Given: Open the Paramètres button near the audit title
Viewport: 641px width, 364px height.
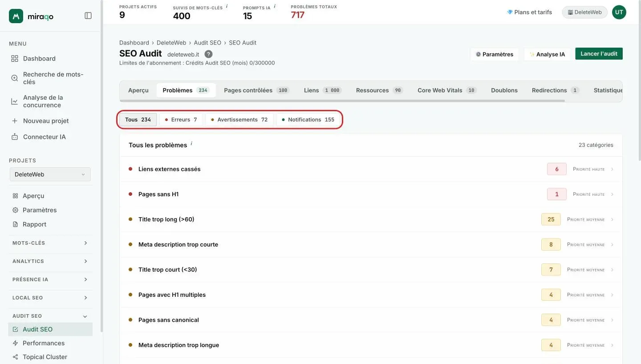Looking at the screenshot, I should click(x=495, y=54).
